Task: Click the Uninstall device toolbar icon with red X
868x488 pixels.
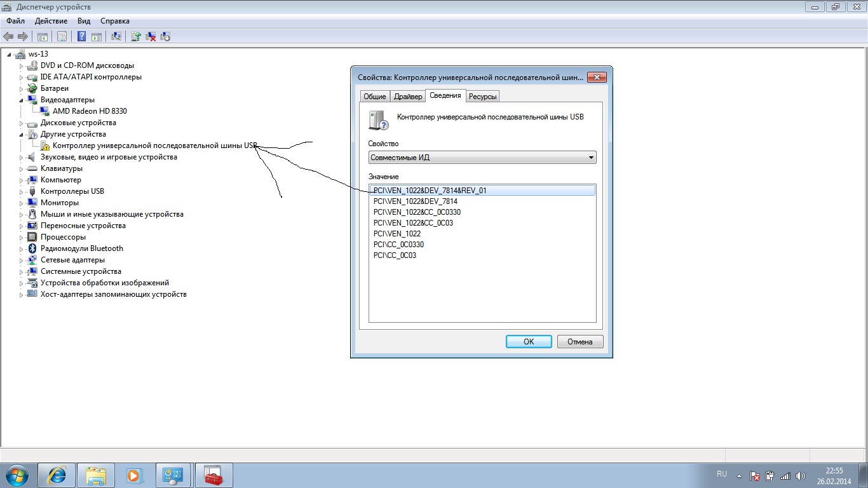Action: (x=151, y=37)
